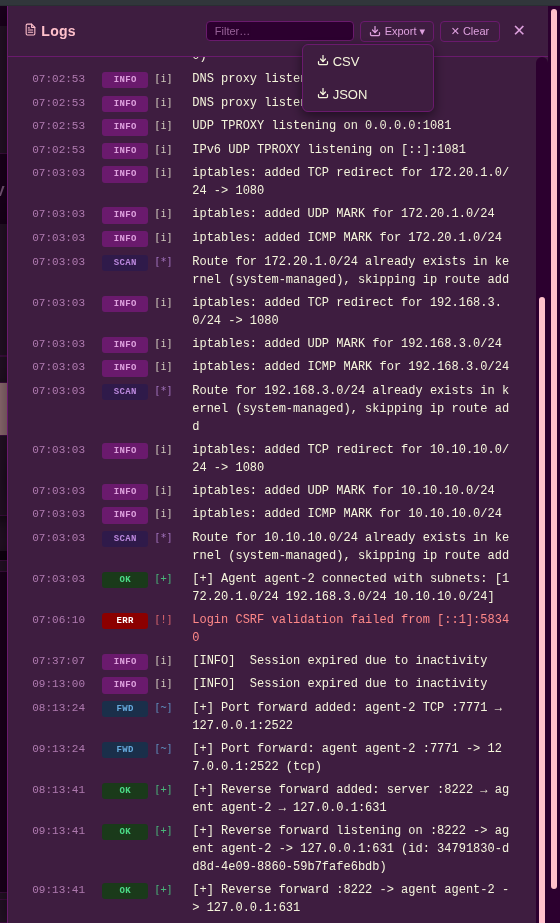Click [~] marker on Port forward added row

coord(163,708)
